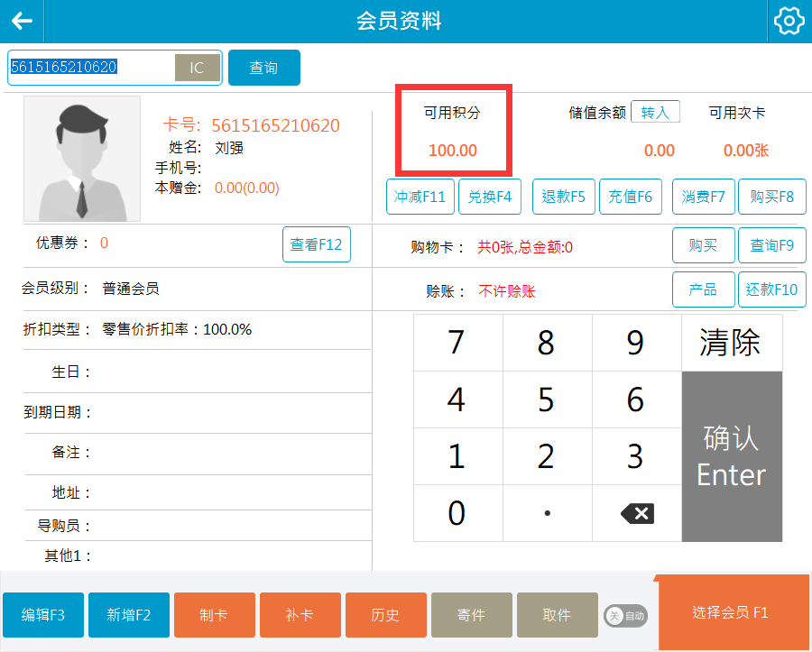Screen dimensions: 812x652
Task: Open 历史 history at bottom bar
Action: point(385,615)
